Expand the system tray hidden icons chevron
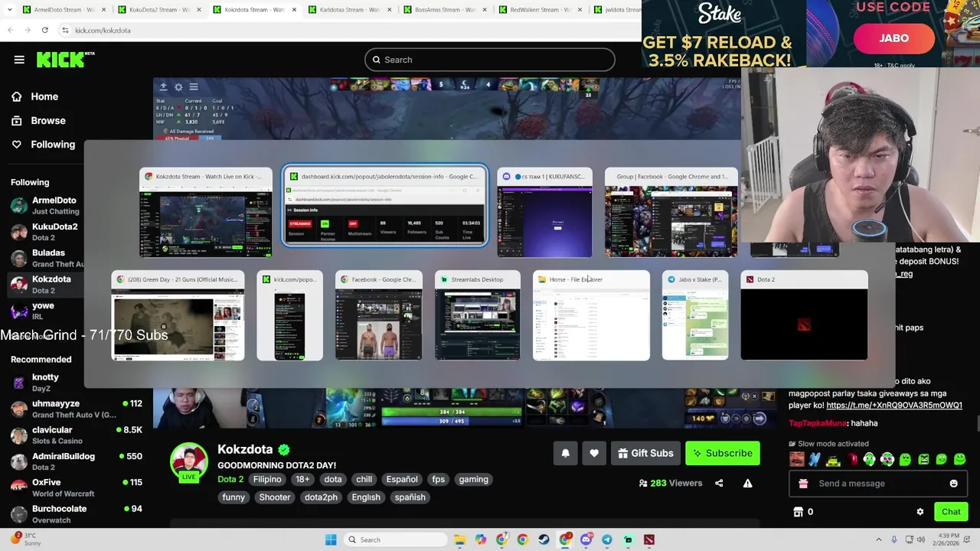This screenshot has width=980, height=551. click(x=880, y=540)
